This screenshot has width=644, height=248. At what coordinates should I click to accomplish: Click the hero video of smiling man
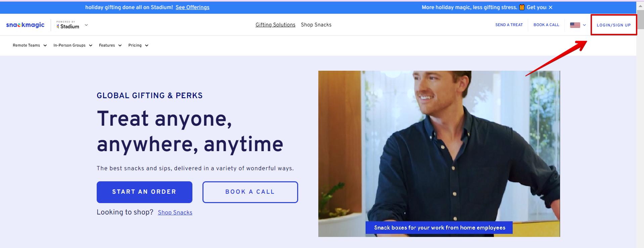439,154
